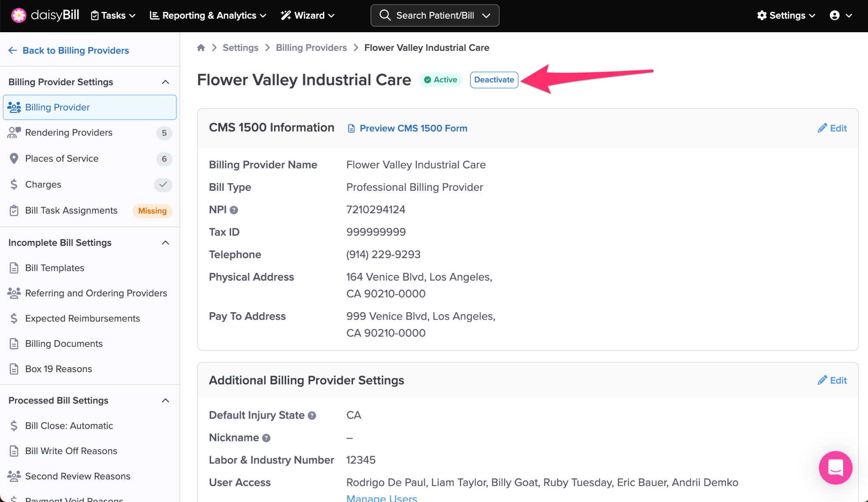
Task: Collapse Incomplete Bill Settings section
Action: click(x=166, y=243)
